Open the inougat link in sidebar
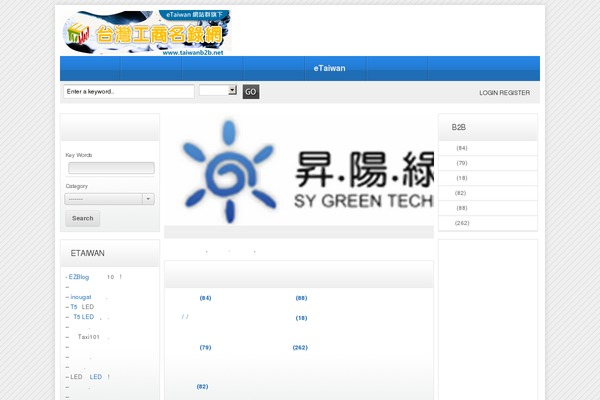This screenshot has width=600, height=400. (x=81, y=297)
